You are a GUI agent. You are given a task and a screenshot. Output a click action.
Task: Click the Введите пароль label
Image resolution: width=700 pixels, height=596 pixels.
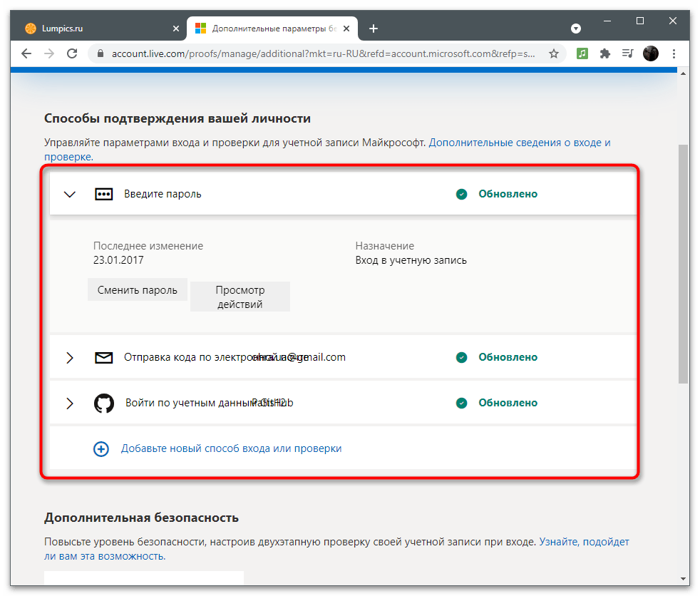pos(163,194)
